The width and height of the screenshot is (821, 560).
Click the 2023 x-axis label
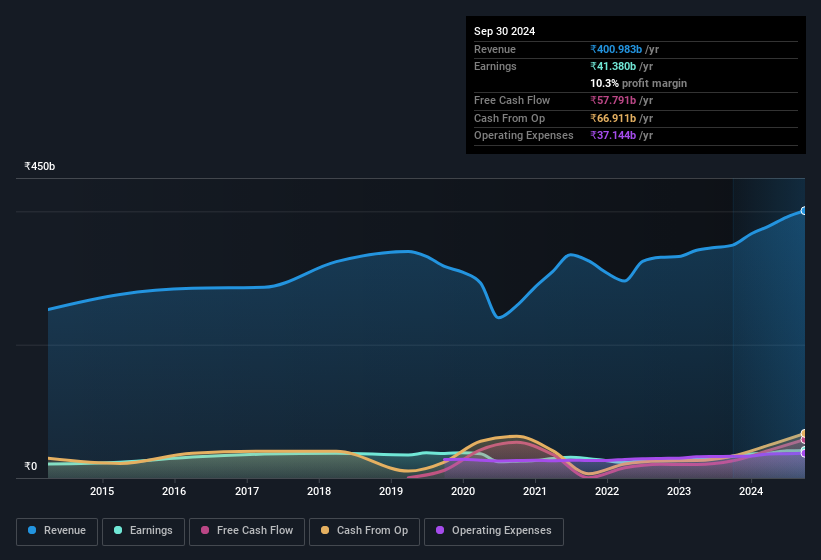[679, 491]
